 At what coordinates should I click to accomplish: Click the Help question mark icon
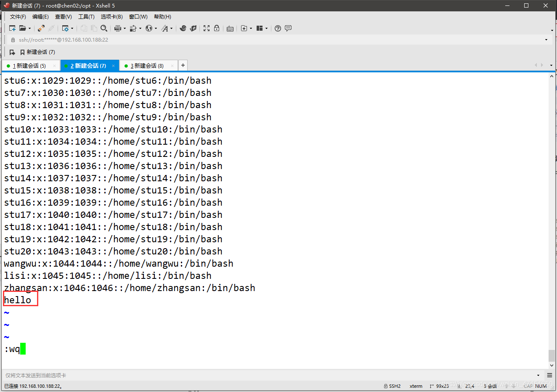[x=278, y=28]
